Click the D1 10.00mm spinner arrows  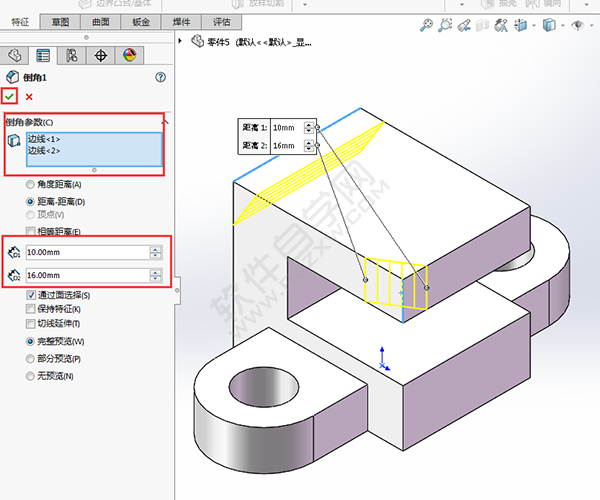[x=156, y=252]
